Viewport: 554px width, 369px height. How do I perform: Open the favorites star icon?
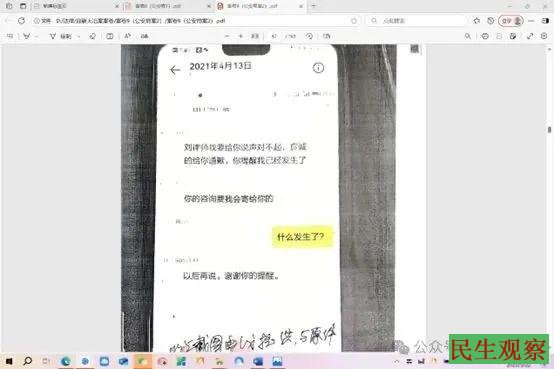click(x=477, y=21)
